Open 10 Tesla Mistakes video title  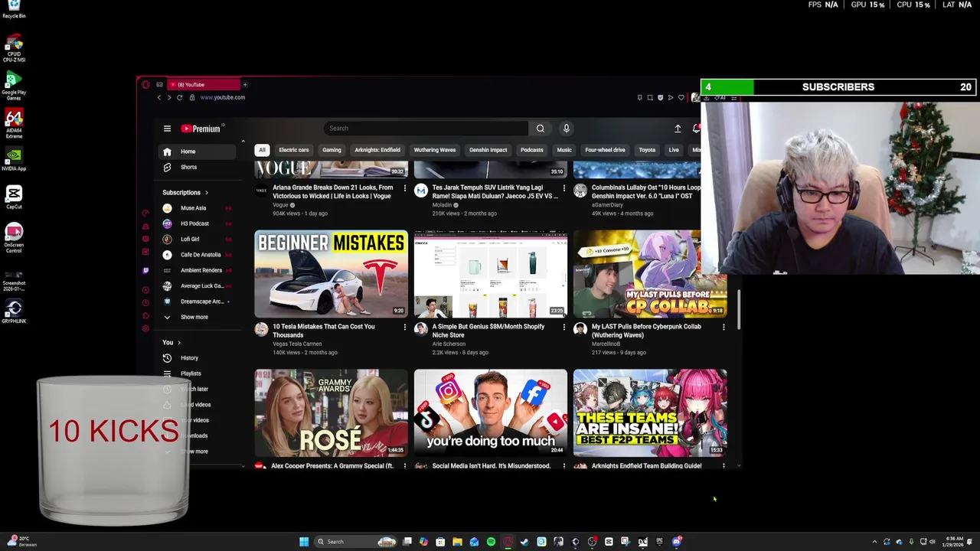point(324,331)
